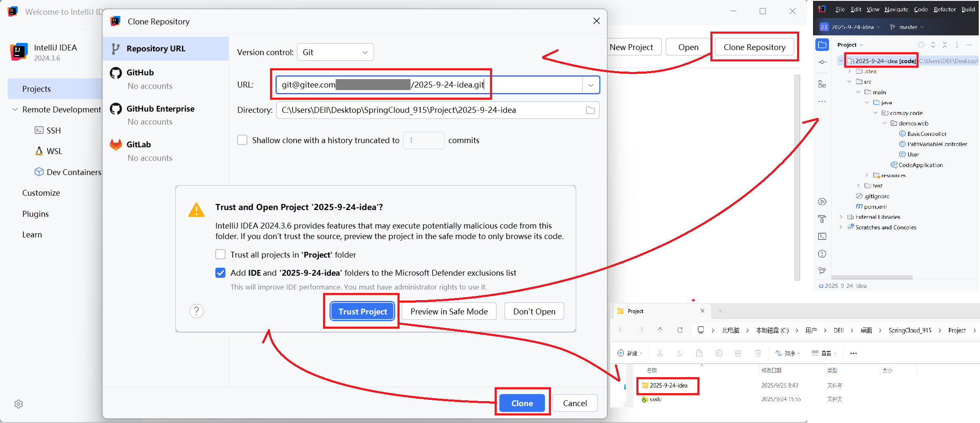Screen dimensions: 980x423
Task: Click Paste clipboard icon in File Explorer
Action: 699,353
